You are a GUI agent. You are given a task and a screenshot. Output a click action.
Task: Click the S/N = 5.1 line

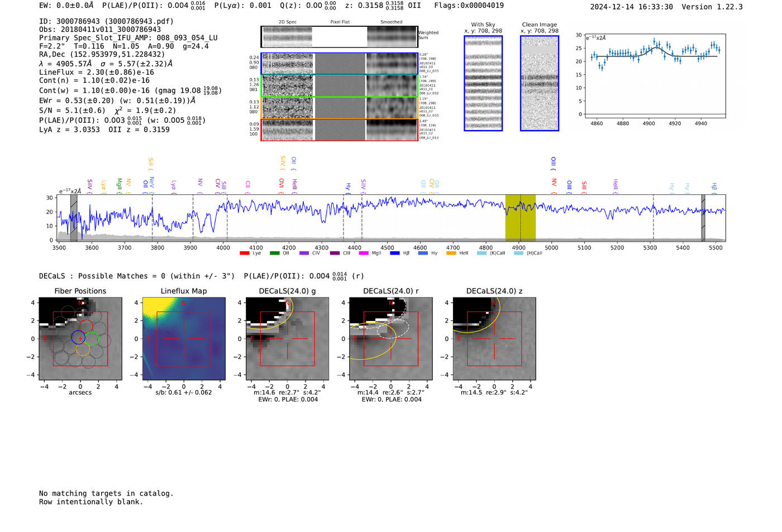coord(108,110)
